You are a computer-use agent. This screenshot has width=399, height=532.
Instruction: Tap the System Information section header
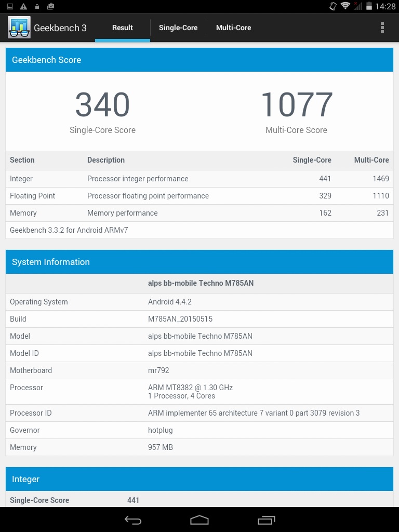pyautogui.click(x=199, y=262)
